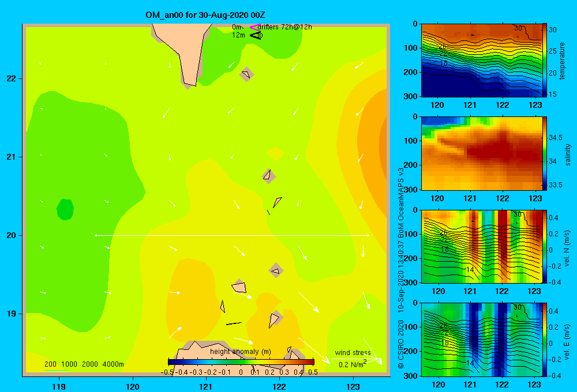Click the salinity color scale bar
Viewport: 577px width, 392px height.
[x=545, y=153]
